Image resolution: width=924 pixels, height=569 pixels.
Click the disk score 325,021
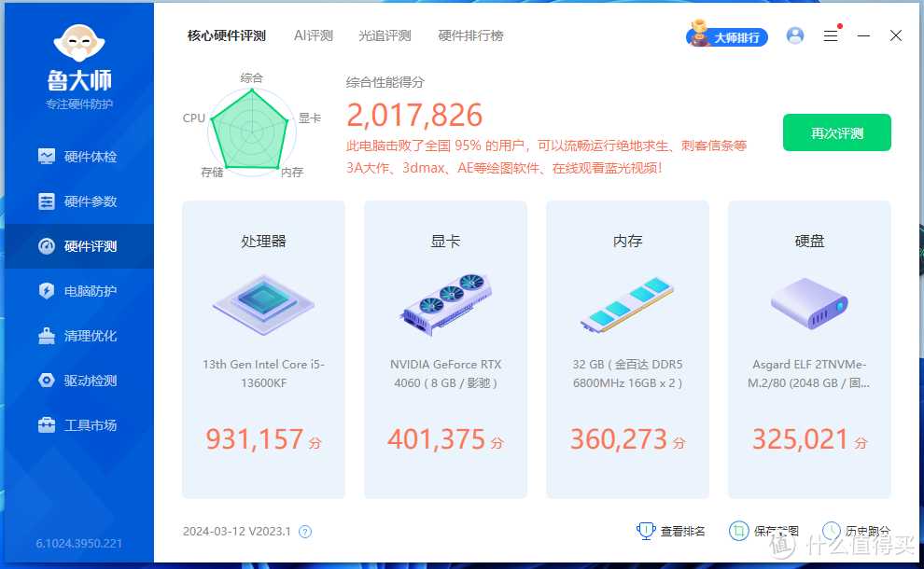800,439
